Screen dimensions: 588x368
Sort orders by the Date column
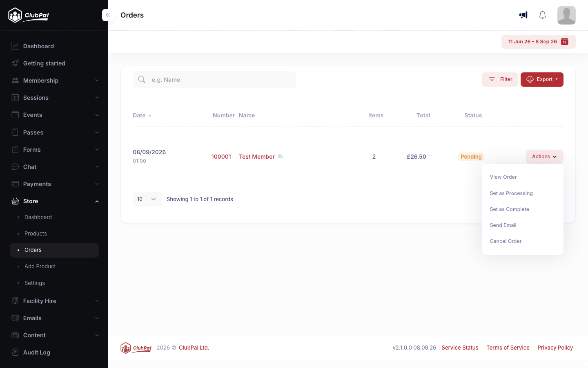pos(142,115)
